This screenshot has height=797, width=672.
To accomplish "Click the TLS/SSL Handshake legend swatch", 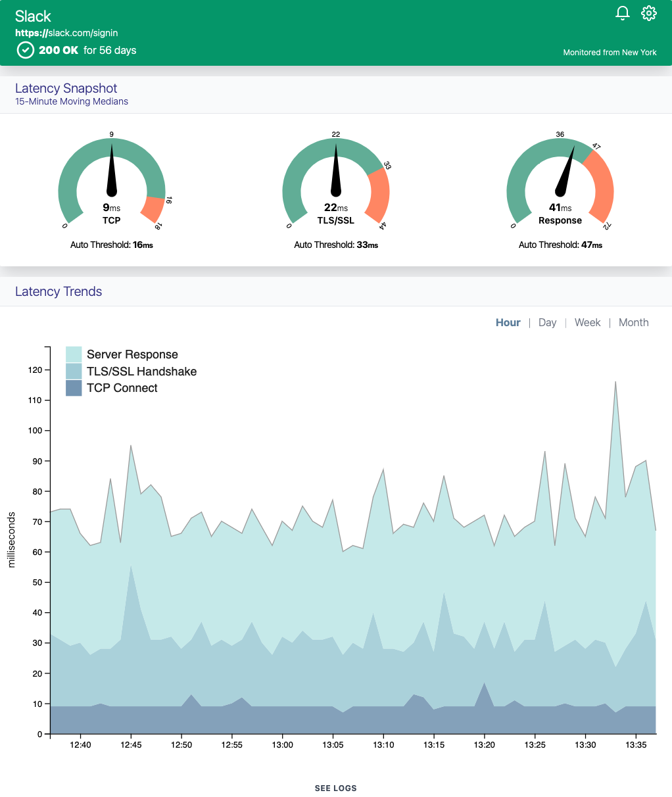I will pyautogui.click(x=74, y=371).
